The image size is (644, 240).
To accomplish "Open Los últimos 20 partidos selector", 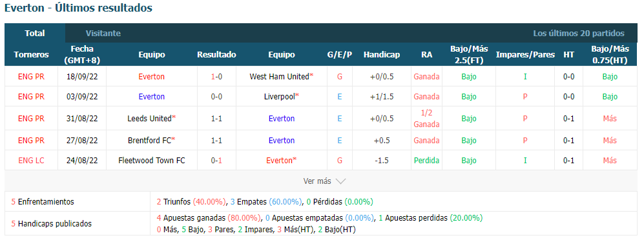I will (578, 34).
